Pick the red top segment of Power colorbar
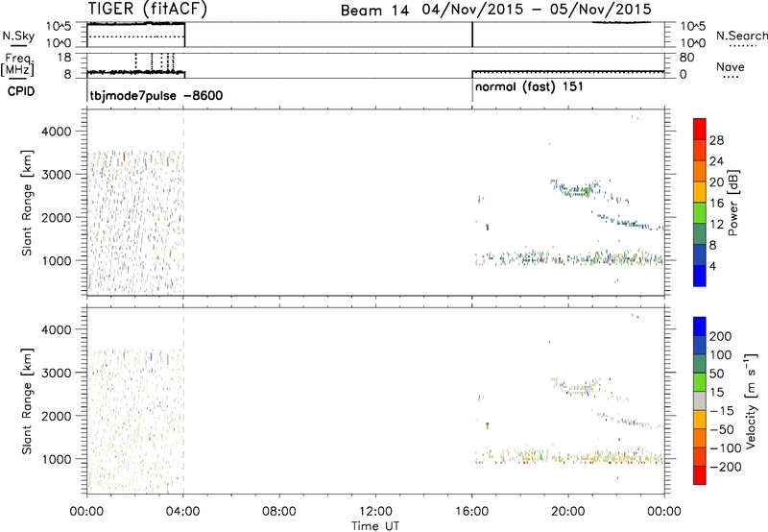Viewport: 768px width, 532px height. tap(700, 129)
